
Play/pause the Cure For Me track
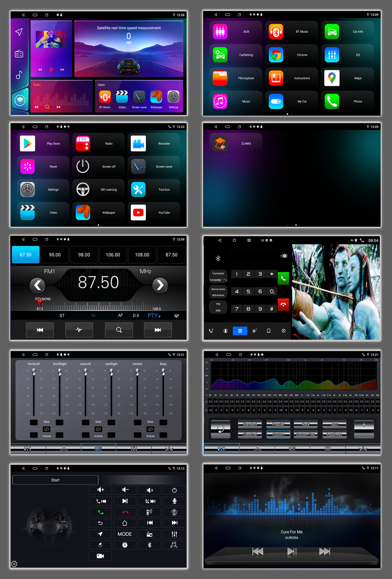(x=292, y=552)
